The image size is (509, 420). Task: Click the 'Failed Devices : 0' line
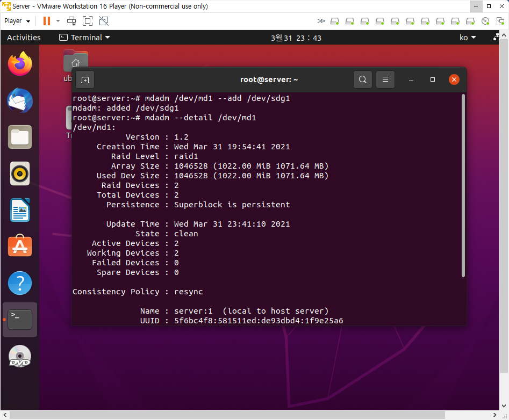[135, 263]
